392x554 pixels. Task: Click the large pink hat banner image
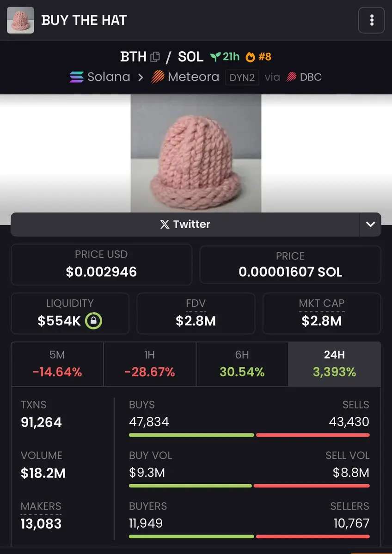click(x=196, y=153)
